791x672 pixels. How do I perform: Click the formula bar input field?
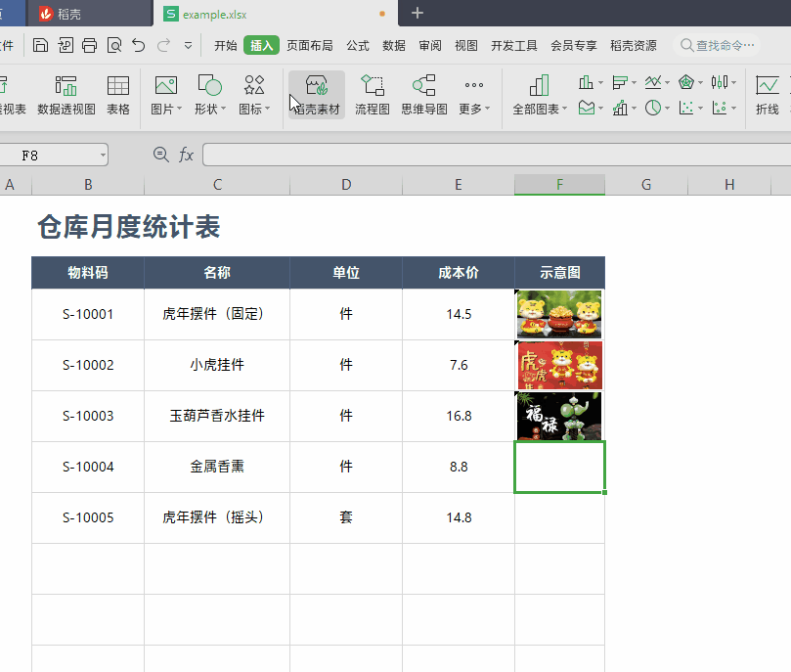click(x=497, y=155)
